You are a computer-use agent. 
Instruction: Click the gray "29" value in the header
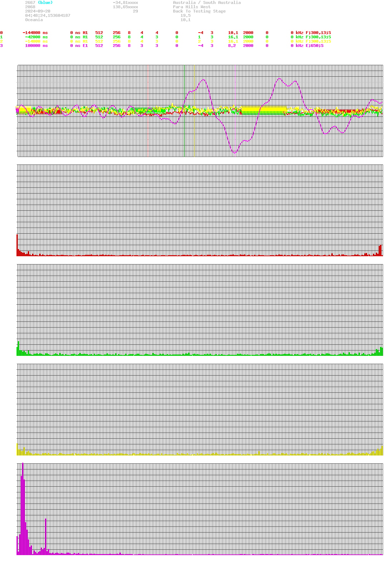tap(135, 11)
